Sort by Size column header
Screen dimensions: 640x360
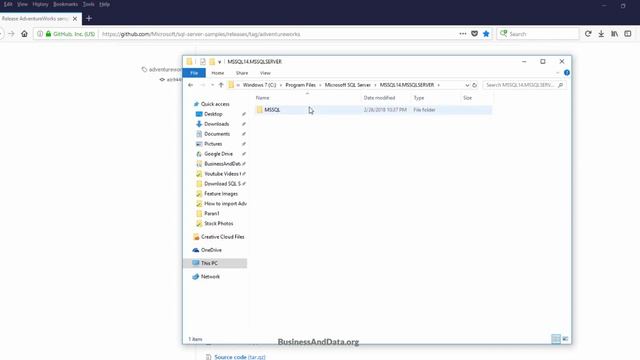click(x=467, y=98)
